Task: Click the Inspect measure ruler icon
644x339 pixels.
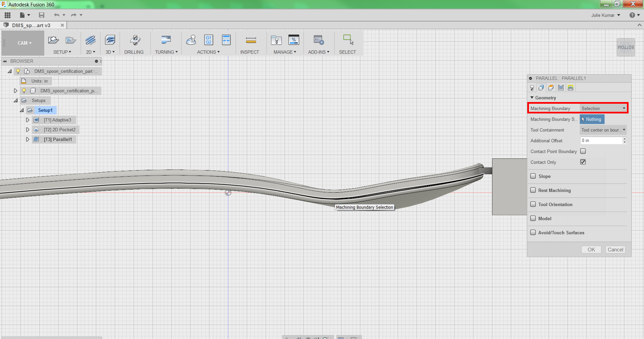Action: point(251,40)
